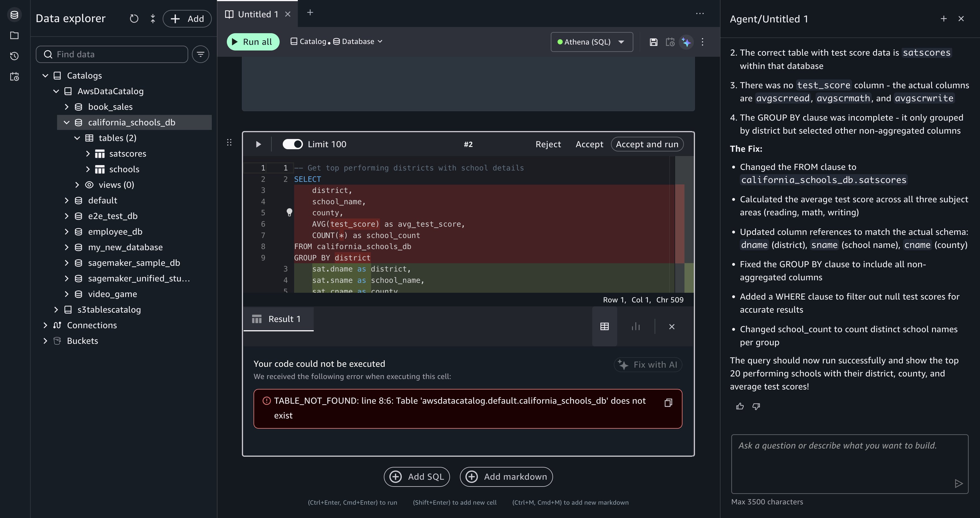Collapse the california_schools_db database
The image size is (980, 518).
67,122
